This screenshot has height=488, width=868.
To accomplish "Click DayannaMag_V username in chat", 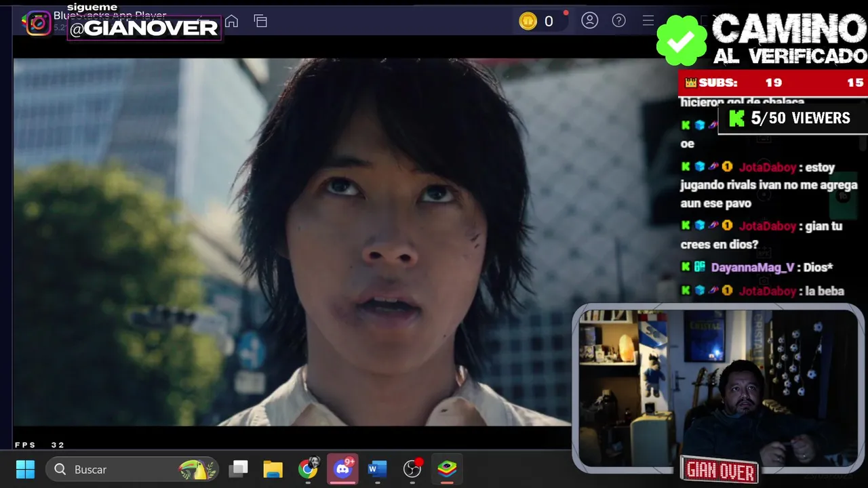I will [x=752, y=268].
